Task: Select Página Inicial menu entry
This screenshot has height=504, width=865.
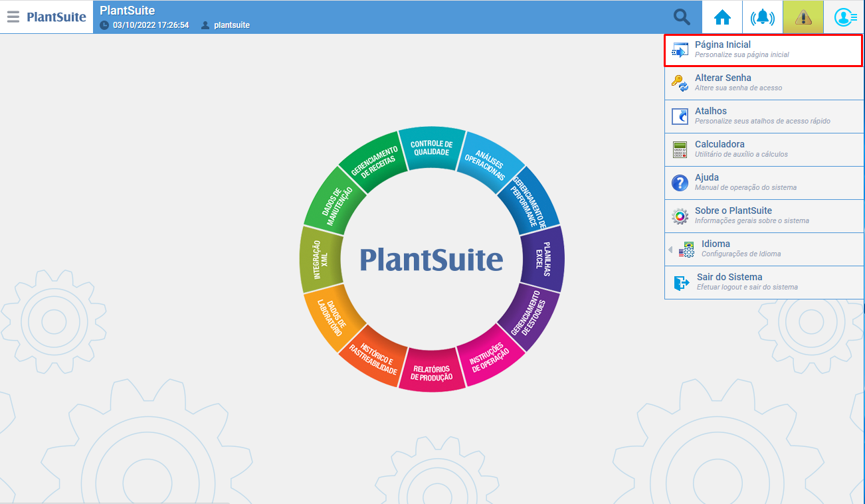Action: pos(763,50)
